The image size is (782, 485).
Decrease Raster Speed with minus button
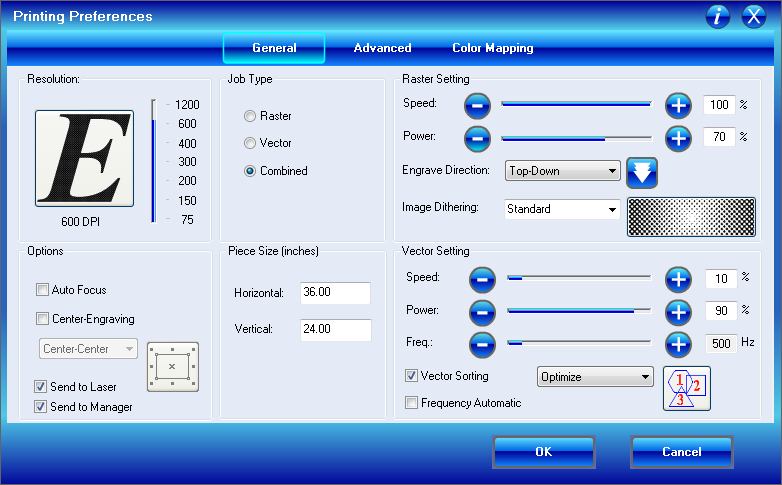tap(477, 106)
